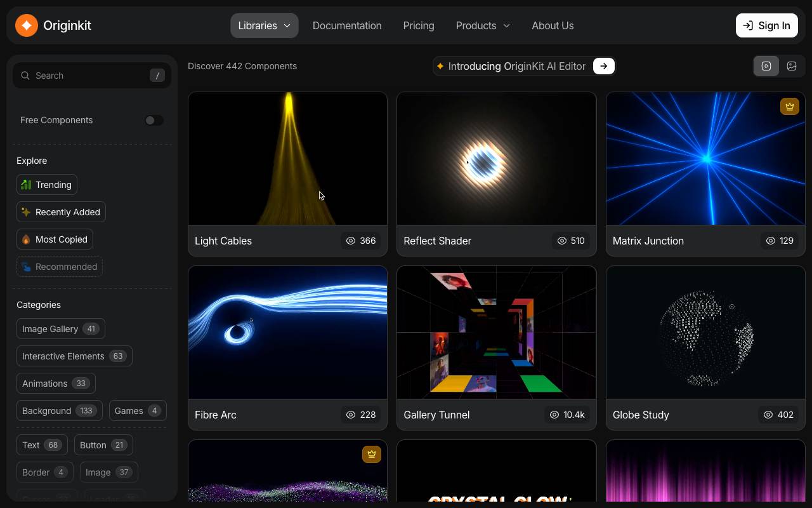Open the Reflect Shader component thumbnail
The image size is (812, 508).
click(x=496, y=159)
